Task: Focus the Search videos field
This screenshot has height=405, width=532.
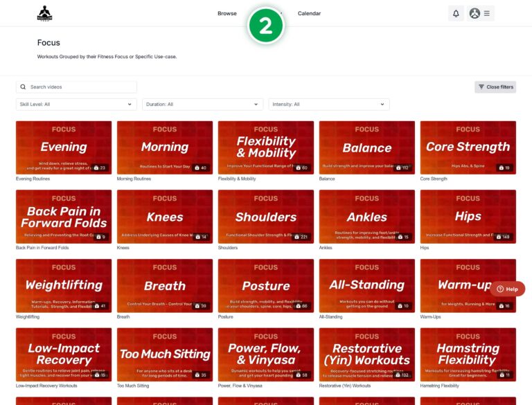Action: (76, 87)
